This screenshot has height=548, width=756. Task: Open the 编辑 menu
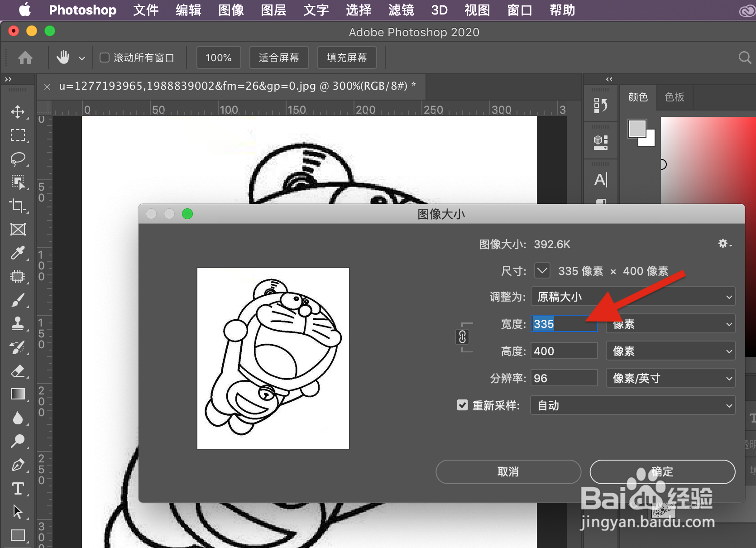coord(188,10)
